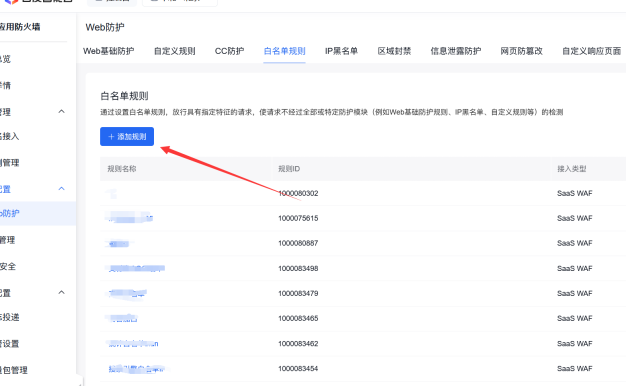Open the 投递 sidebar item
This screenshot has width=626, height=386.
click(x=10, y=317)
